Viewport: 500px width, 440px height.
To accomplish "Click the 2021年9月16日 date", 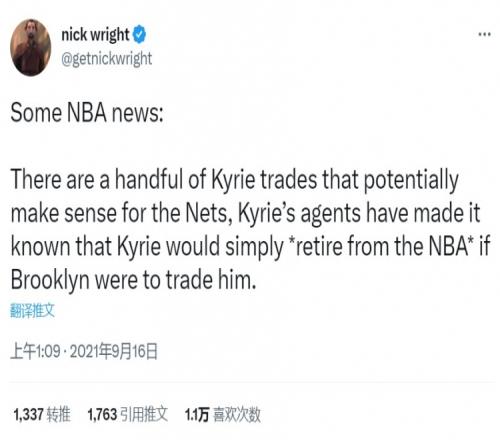I will [x=114, y=352].
